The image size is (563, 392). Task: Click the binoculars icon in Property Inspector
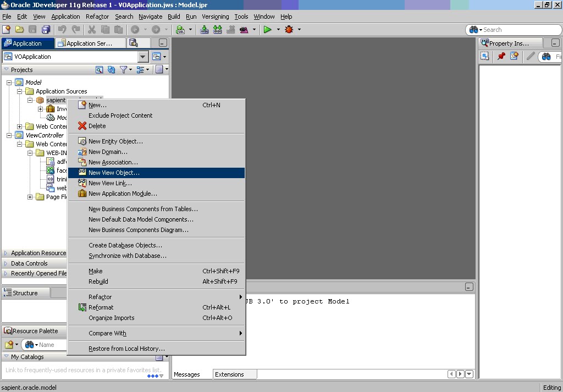546,57
